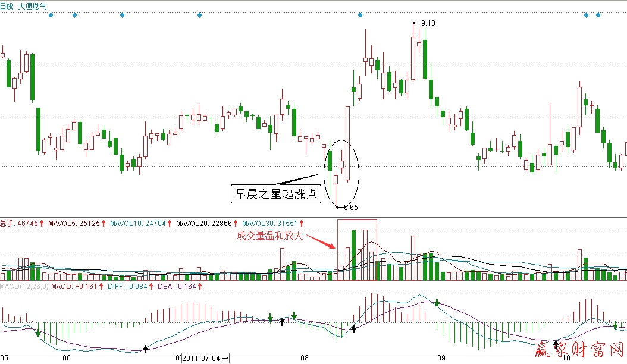The image size is (627, 364).
Task: Click the blue diamond above the August price spike
Action: (360, 15)
